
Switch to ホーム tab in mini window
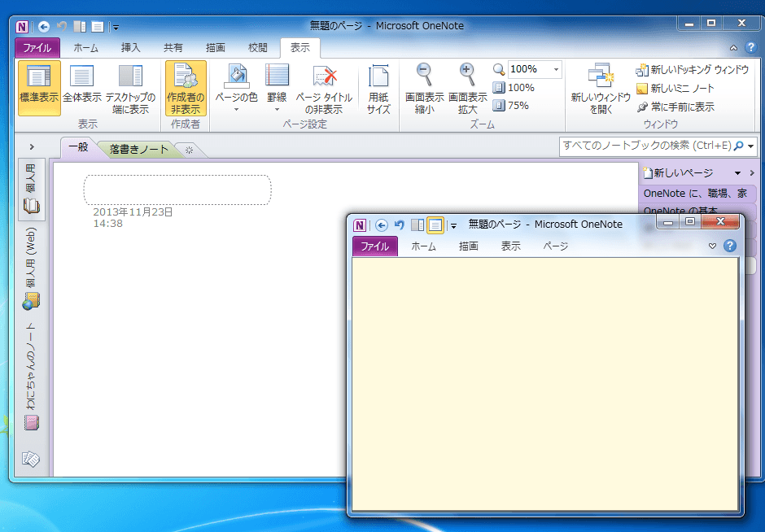coord(423,246)
